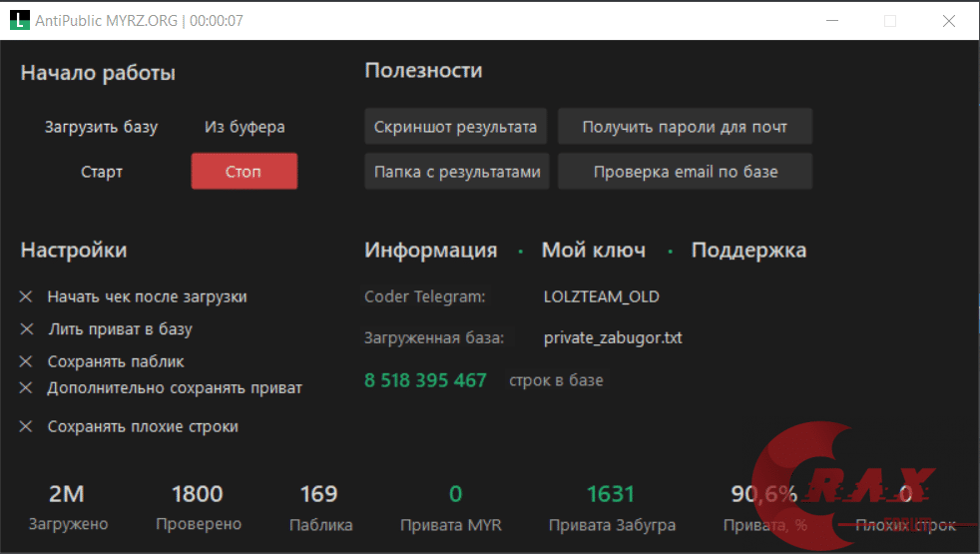Viewport: 980px width, 554px height.
Task: Click the Coder Telegram label
Action: click(424, 296)
